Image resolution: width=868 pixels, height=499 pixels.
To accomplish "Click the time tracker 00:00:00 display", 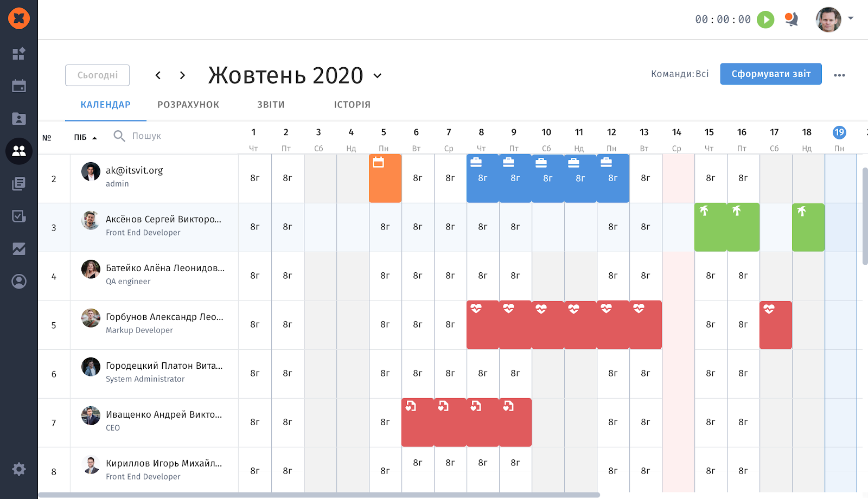I will tap(723, 20).
